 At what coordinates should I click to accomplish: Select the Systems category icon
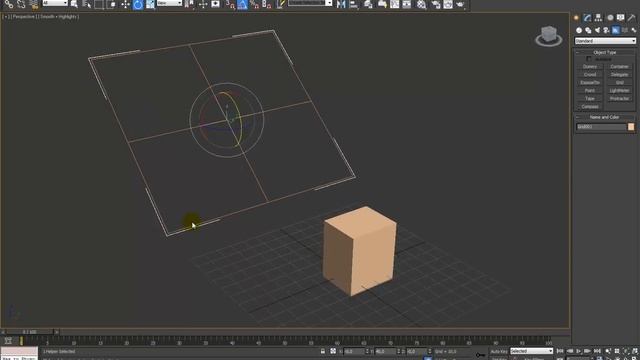(x=633, y=30)
